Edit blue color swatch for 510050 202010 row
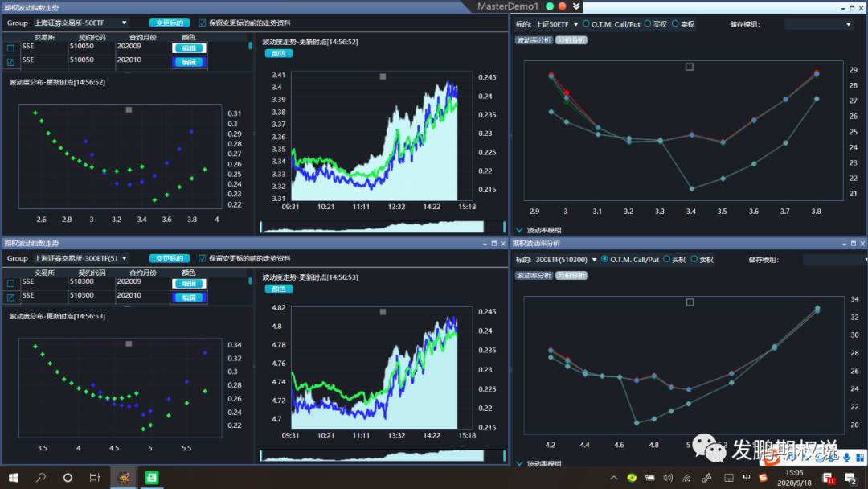Image resolution: width=868 pixels, height=489 pixels. pos(189,62)
